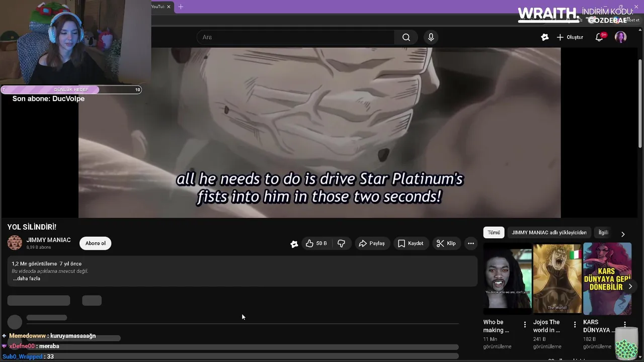Click the sparkle icon beside Oluştur

[544, 37]
